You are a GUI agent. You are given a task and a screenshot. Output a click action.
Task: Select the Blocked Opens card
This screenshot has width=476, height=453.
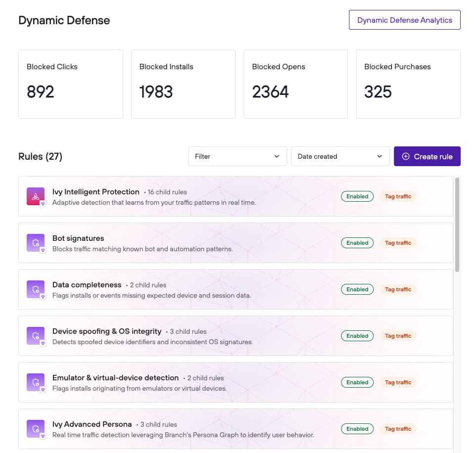click(296, 84)
